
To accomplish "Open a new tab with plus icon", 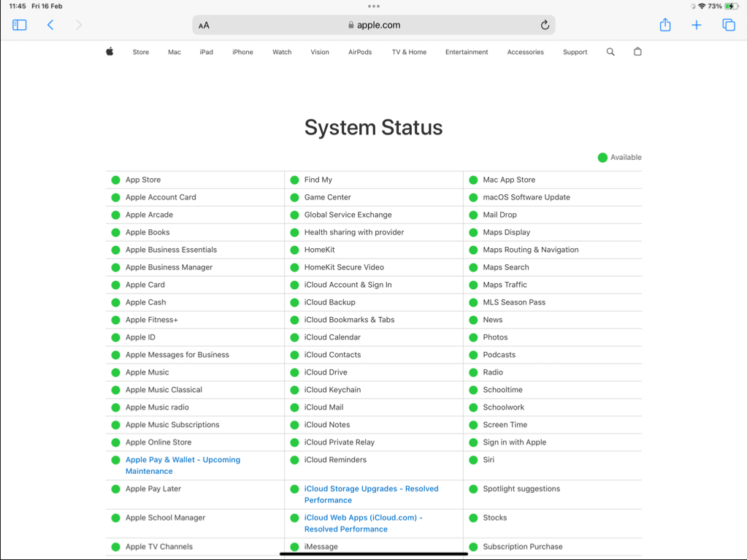I will [697, 25].
